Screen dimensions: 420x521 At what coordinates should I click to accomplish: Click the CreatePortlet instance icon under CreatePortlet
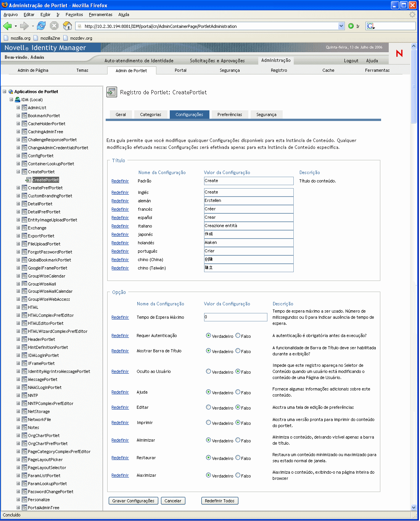coord(28,180)
